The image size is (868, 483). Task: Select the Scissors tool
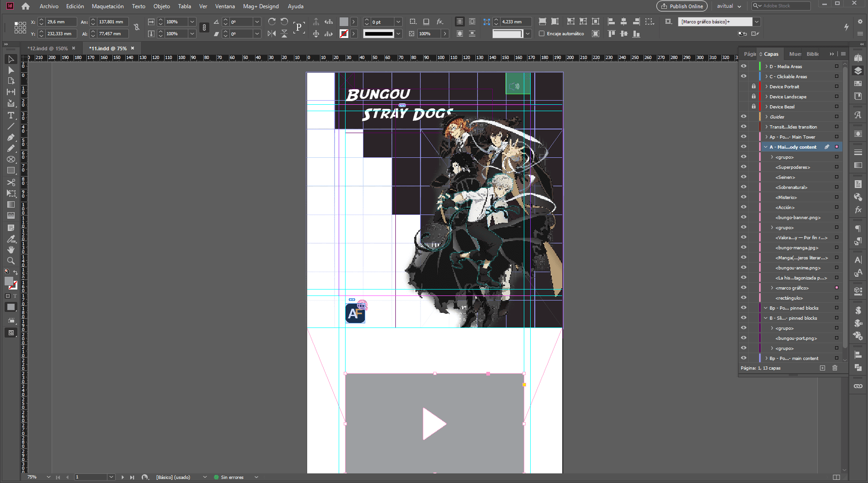tap(11, 182)
